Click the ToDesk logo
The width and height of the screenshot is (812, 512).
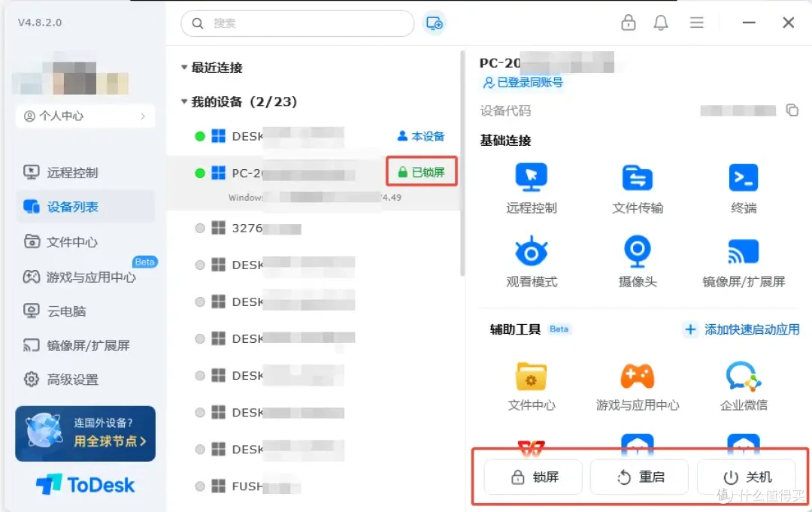86,485
